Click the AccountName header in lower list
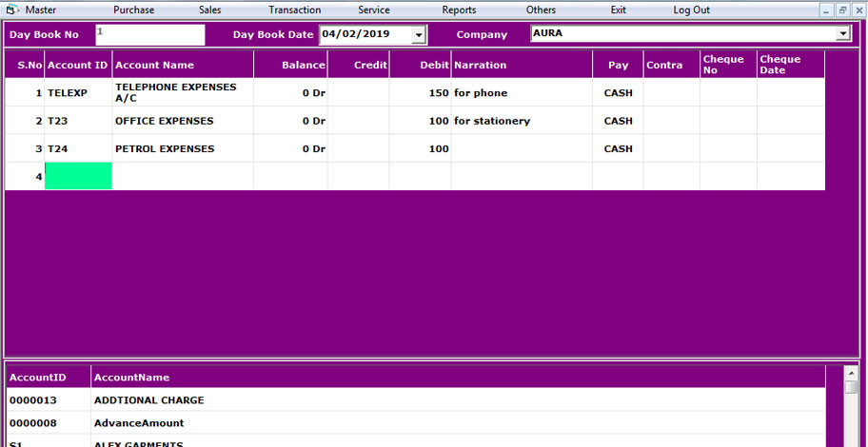This screenshot has width=868, height=447. [x=458, y=378]
